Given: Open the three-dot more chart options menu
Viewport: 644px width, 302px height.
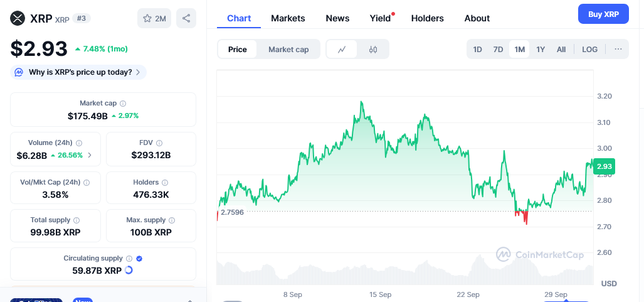Looking at the screenshot, I should pos(618,50).
